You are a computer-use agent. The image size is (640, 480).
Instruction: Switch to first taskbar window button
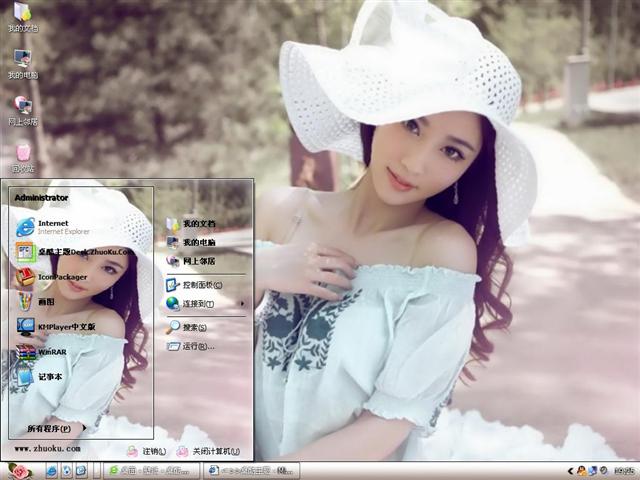[151, 471]
